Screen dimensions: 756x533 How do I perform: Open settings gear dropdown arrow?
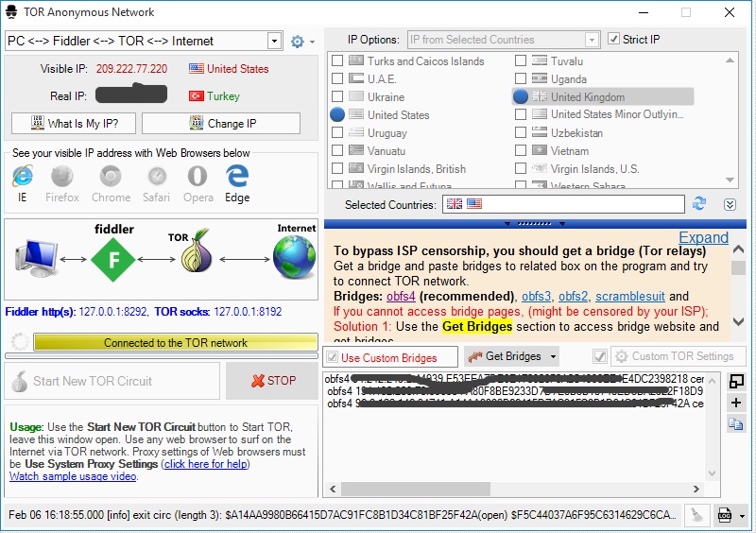click(312, 42)
